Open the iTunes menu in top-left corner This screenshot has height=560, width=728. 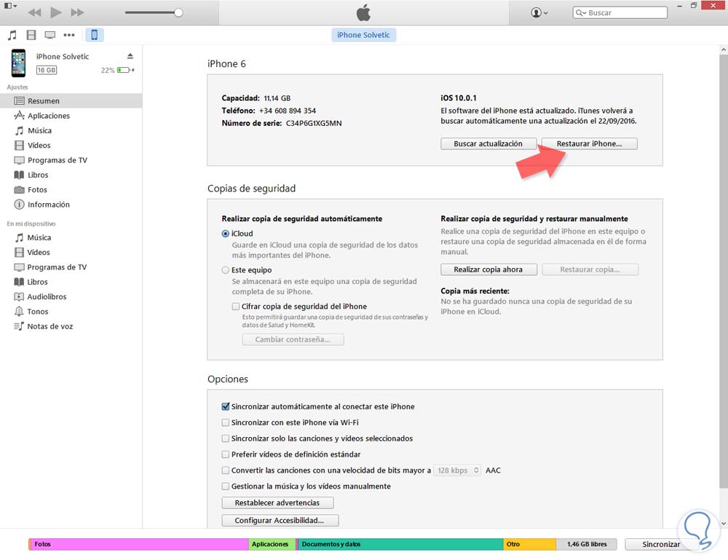tap(10, 6)
